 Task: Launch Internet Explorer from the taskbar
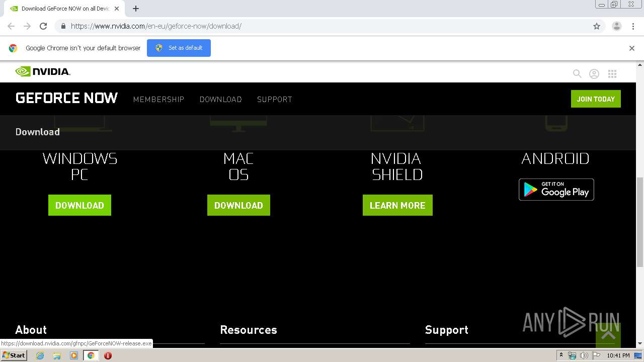[x=40, y=355]
